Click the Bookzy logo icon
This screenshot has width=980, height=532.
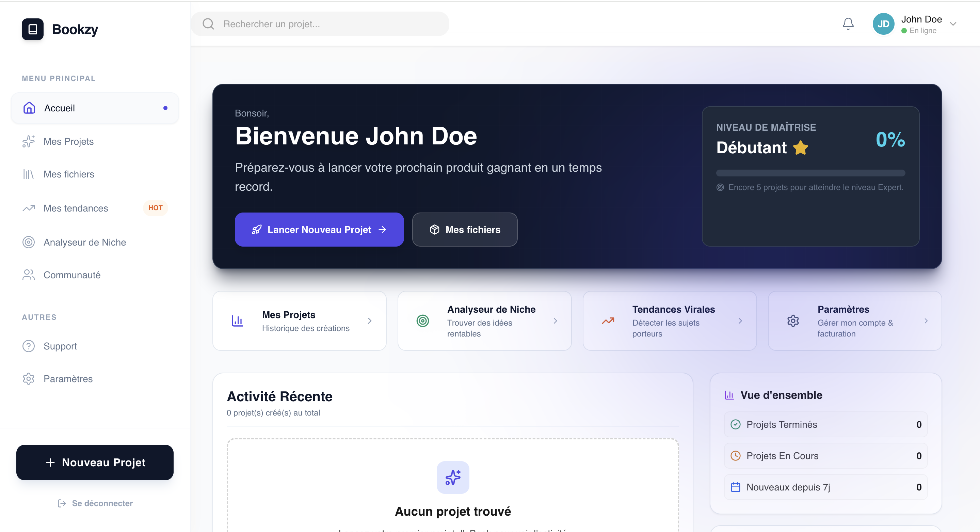pyautogui.click(x=33, y=29)
